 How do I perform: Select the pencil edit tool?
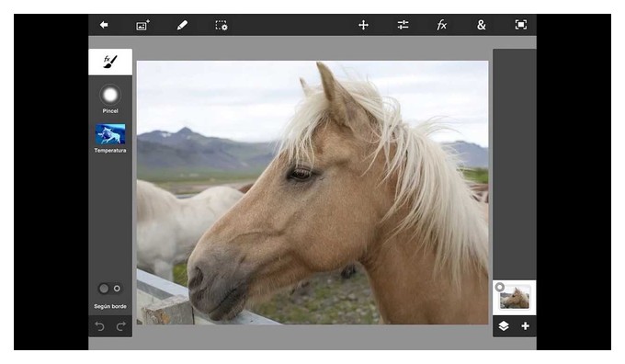pos(182,25)
